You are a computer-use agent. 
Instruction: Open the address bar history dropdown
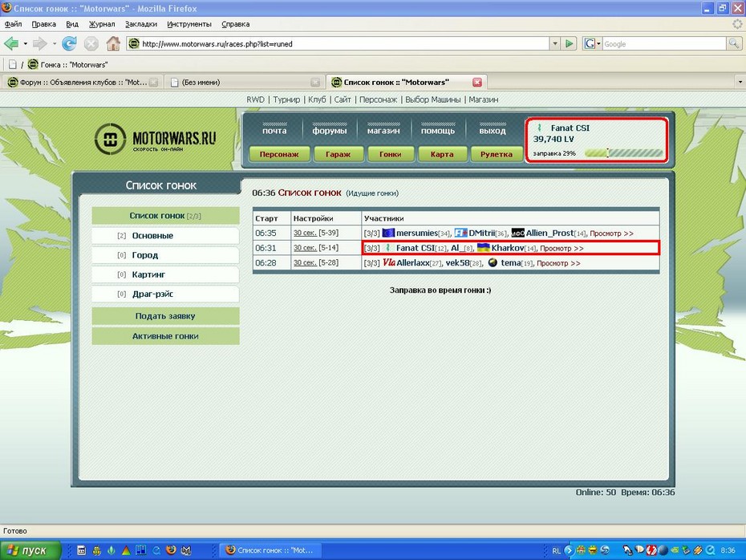click(555, 44)
